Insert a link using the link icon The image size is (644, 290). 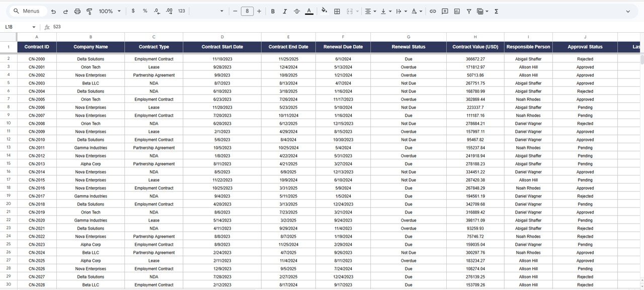(433, 11)
